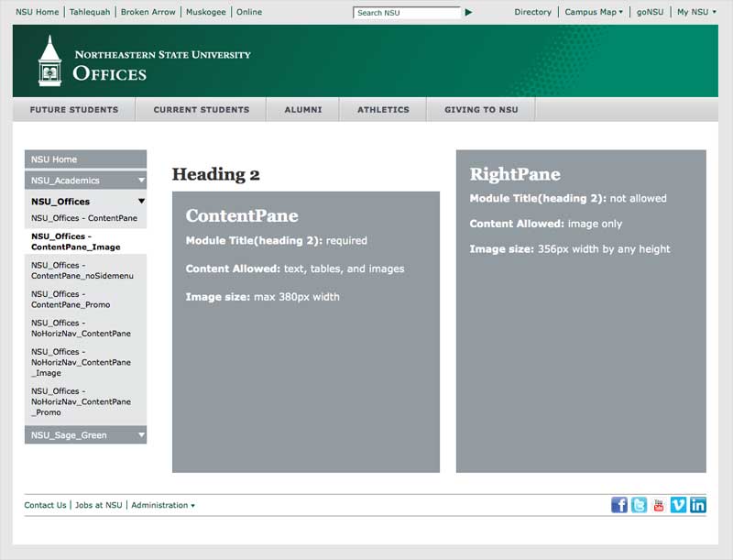Screen dimensions: 733x560
Task: Open NSU_Offices - NoHorizNav_ContentPane_Promo link
Action: click(x=81, y=401)
